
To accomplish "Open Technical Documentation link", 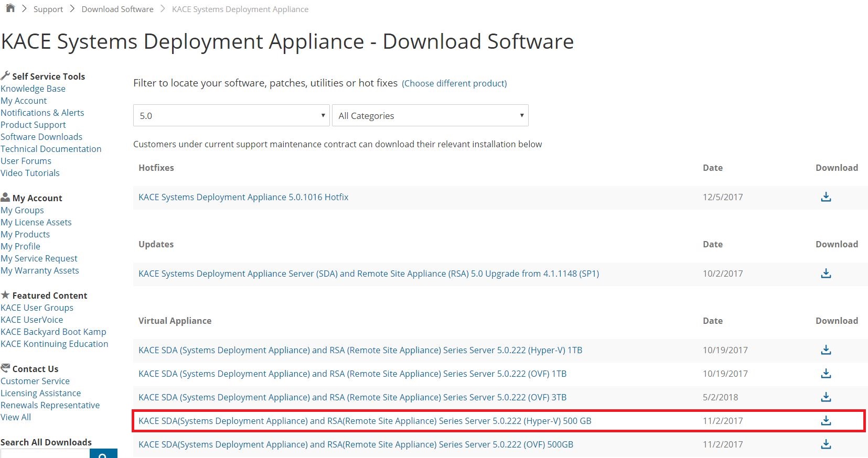I will (51, 149).
